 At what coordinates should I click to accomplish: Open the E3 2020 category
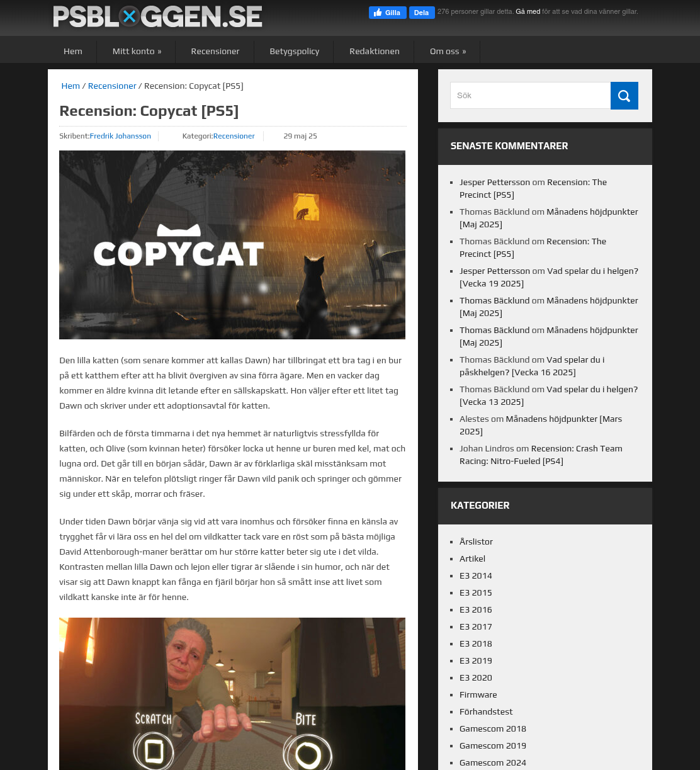(x=476, y=678)
